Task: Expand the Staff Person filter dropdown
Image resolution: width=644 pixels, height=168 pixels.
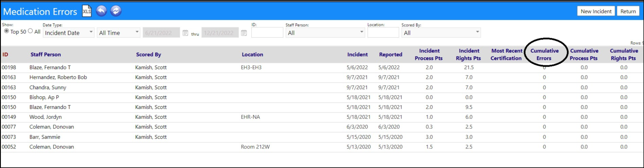Action: coord(325,33)
